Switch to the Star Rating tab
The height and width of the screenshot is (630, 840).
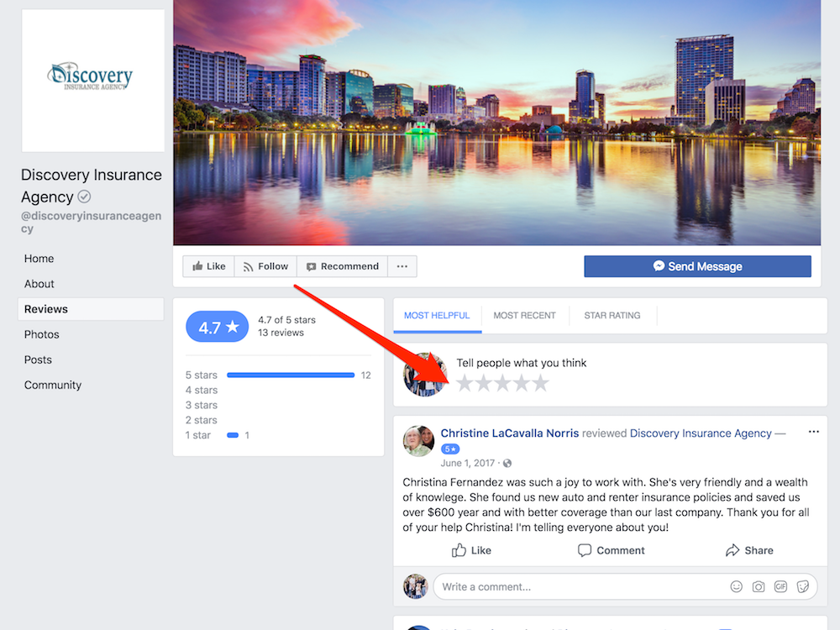[612, 316]
